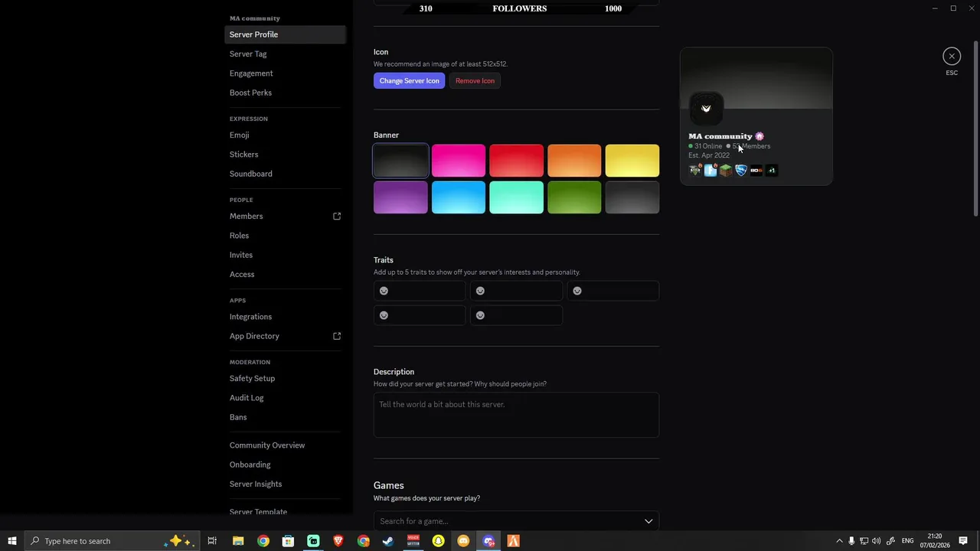The image size is (980, 551).
Task: Click the Minecraft block icon in preview
Action: coord(726,170)
